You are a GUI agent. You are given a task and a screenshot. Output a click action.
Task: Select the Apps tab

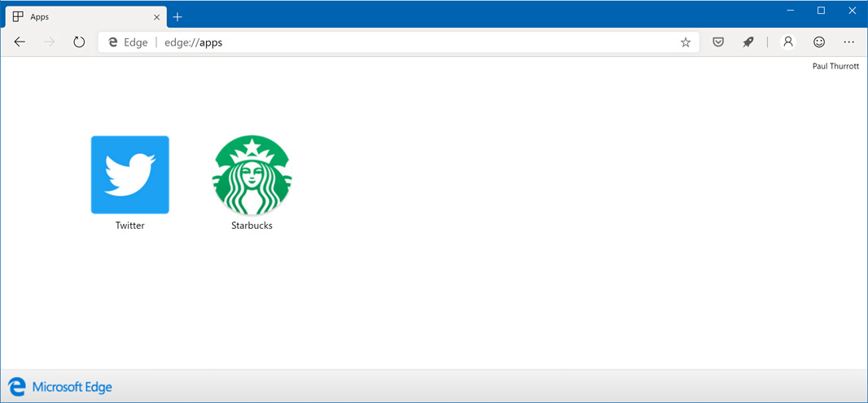85,17
